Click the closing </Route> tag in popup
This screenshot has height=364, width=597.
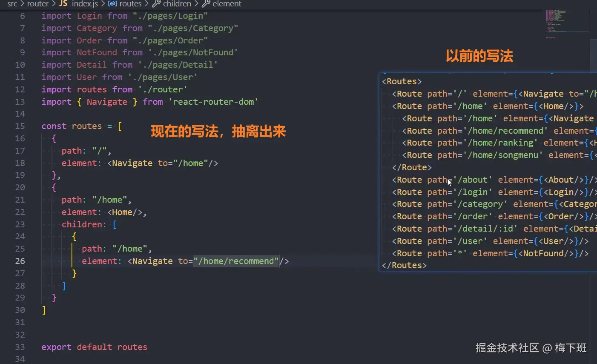412,167
